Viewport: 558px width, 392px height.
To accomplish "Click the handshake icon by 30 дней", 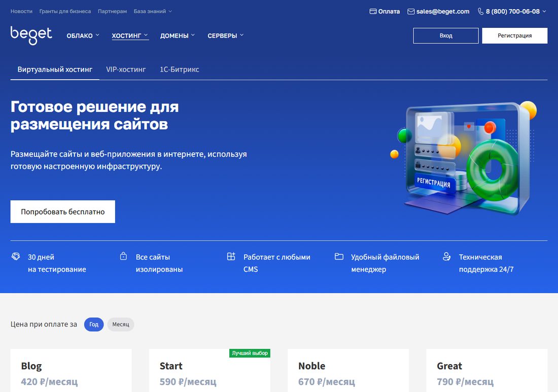I will [16, 256].
